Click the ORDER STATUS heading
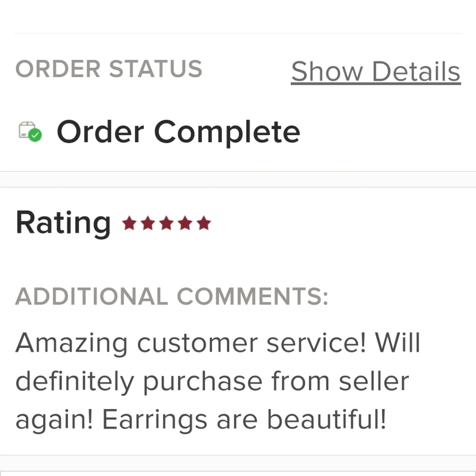 pos(109,69)
